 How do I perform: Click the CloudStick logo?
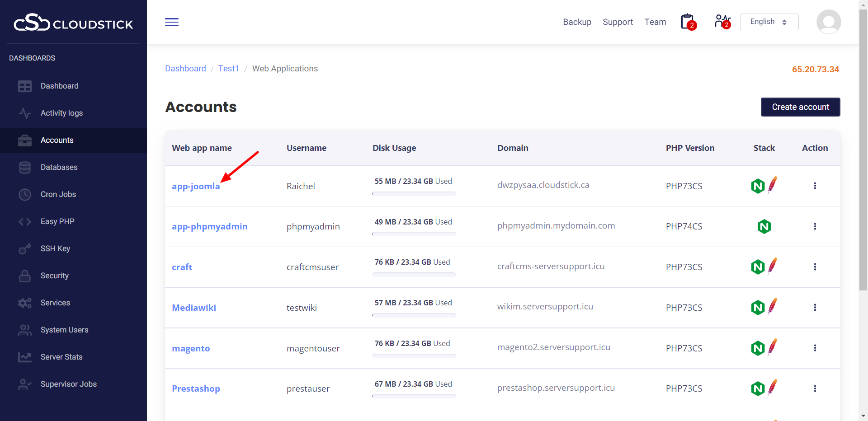(73, 23)
